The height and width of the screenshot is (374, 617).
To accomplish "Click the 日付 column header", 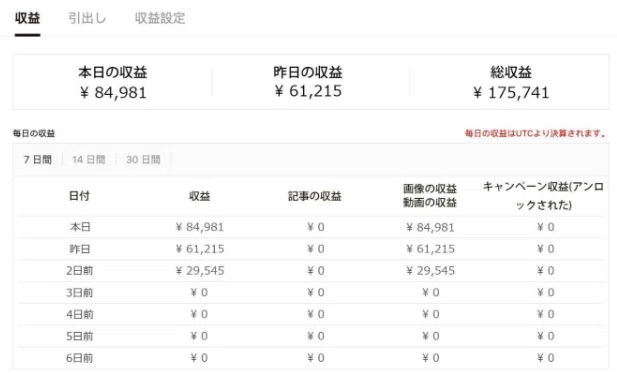I will point(79,196).
